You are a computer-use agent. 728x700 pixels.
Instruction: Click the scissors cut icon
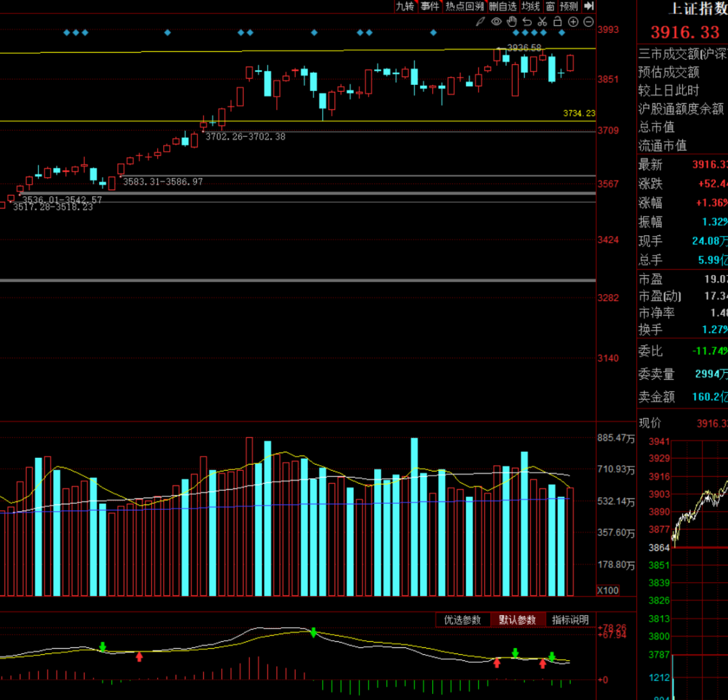(x=542, y=22)
